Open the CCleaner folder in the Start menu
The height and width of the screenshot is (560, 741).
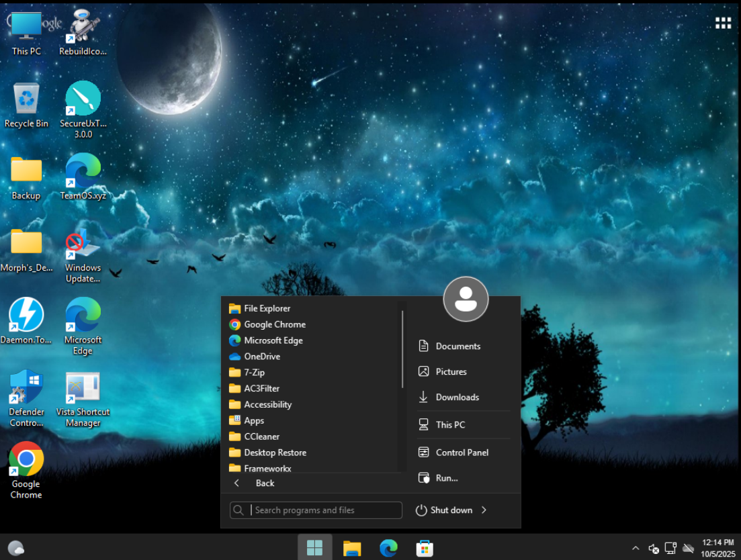[261, 436]
